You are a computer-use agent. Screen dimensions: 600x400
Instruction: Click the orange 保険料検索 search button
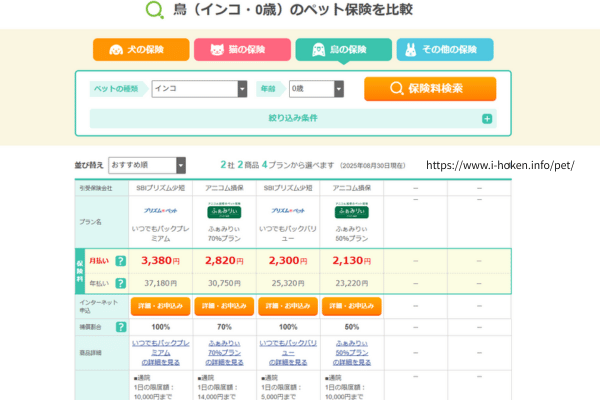pyautogui.click(x=429, y=89)
